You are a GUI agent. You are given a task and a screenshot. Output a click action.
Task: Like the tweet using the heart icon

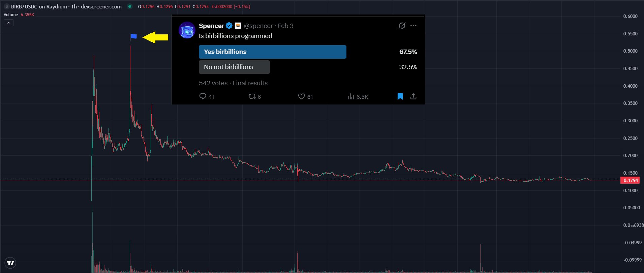[x=302, y=96]
